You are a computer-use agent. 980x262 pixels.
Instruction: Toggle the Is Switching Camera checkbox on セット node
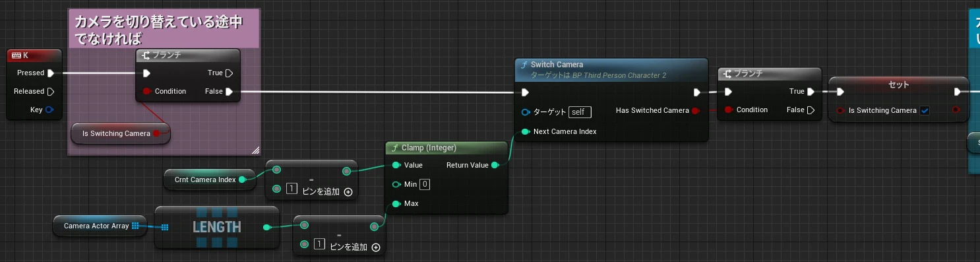coord(925,110)
